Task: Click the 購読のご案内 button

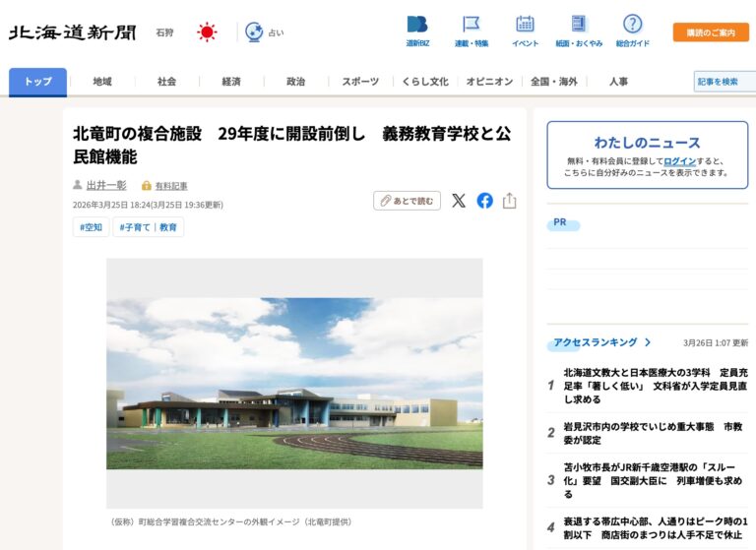Action: [x=711, y=32]
